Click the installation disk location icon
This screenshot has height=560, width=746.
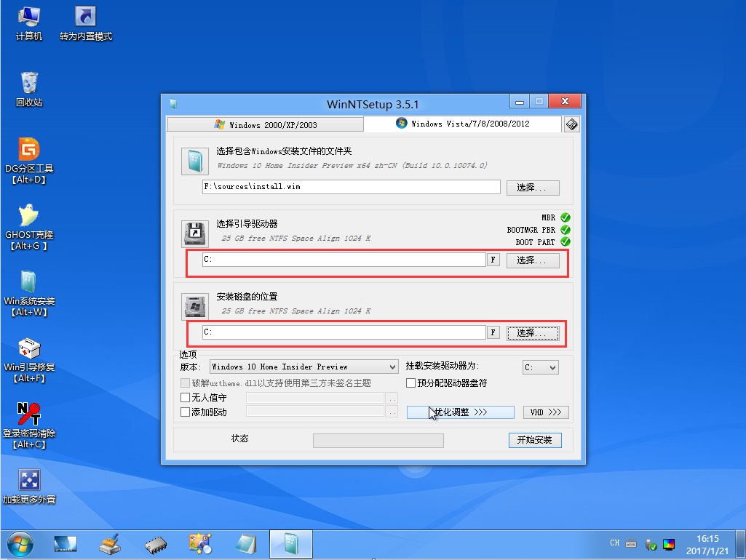point(195,307)
